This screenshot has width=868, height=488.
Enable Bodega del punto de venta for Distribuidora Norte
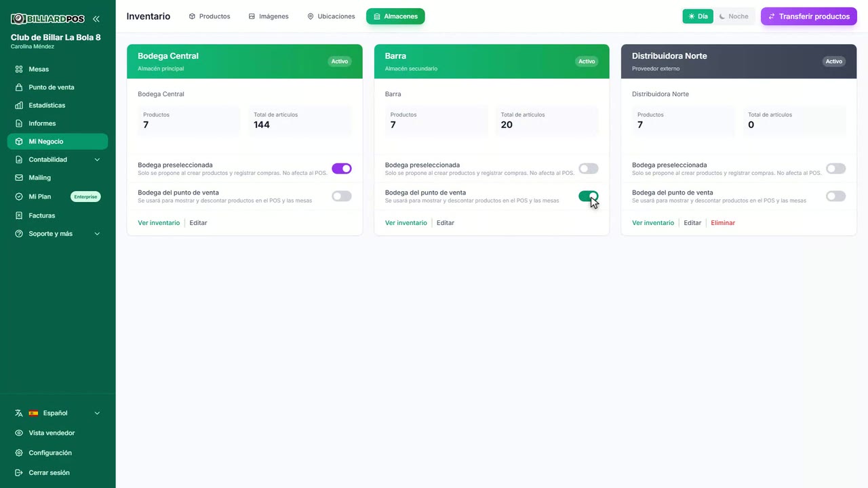[835, 196]
